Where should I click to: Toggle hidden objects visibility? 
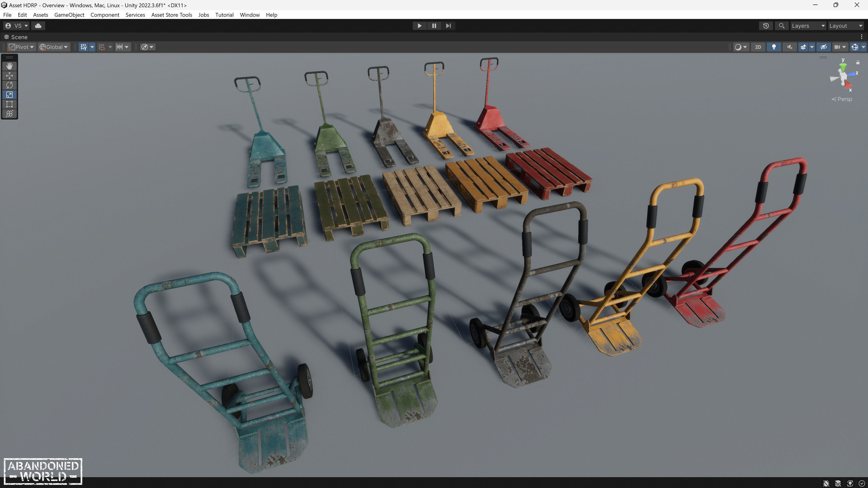pos(823,47)
